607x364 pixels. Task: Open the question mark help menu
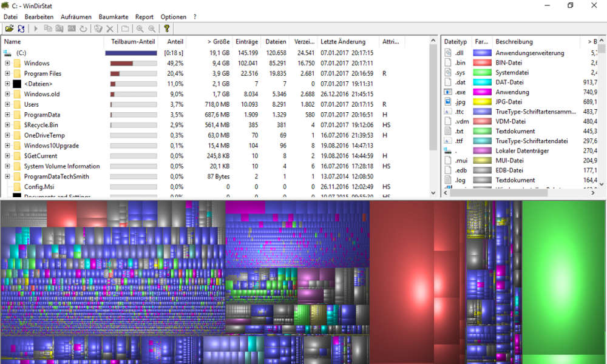tap(195, 17)
